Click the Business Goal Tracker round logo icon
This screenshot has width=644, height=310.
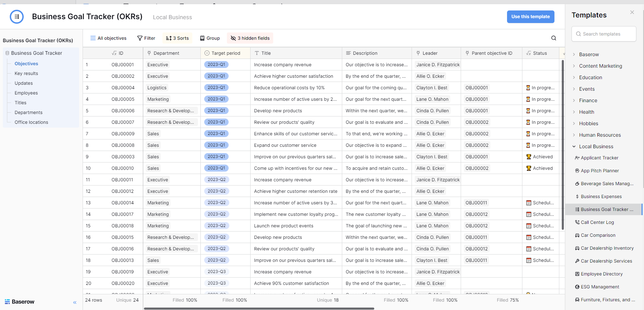click(x=17, y=17)
